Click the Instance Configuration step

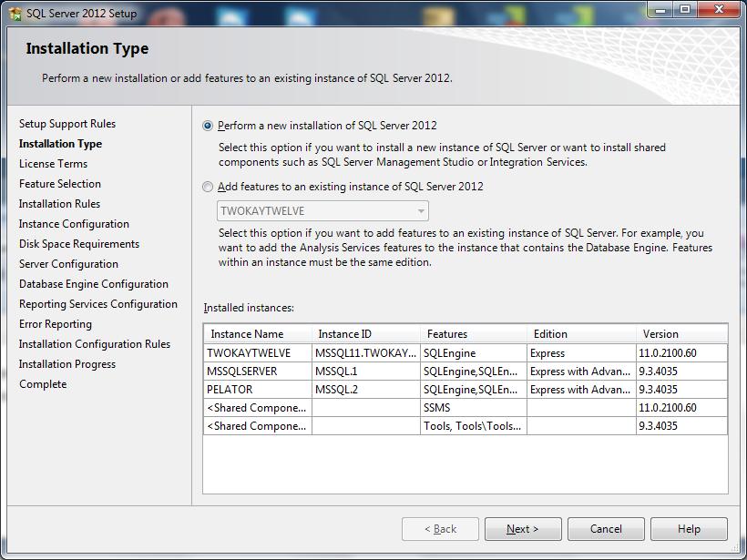pos(74,224)
